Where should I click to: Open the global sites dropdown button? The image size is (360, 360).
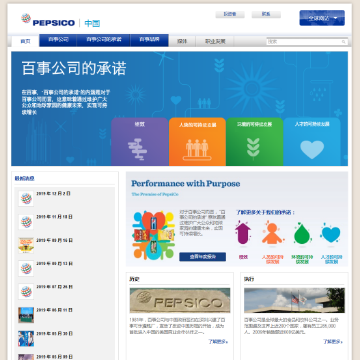tap(322, 18)
